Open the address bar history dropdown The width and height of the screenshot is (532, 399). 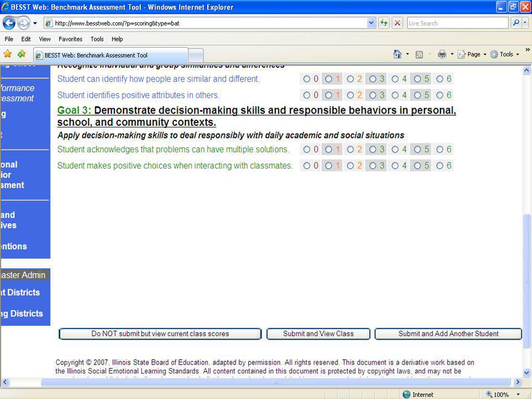click(x=371, y=23)
